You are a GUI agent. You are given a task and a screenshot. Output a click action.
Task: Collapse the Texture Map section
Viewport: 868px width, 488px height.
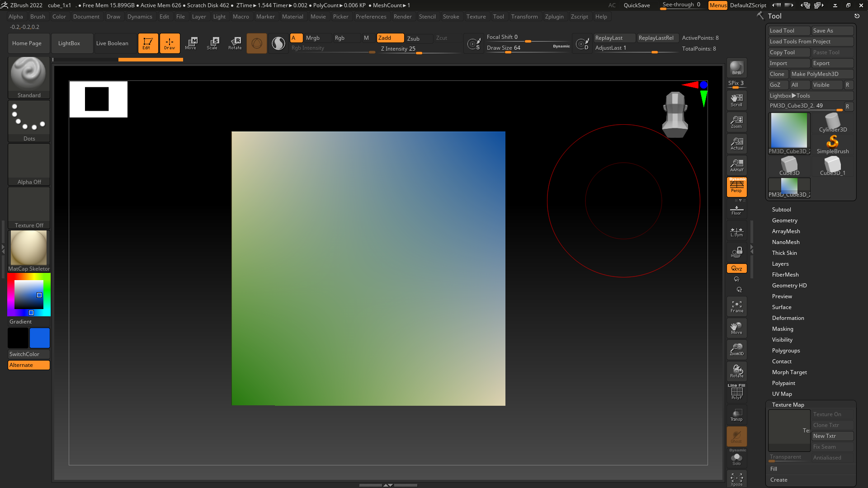(x=788, y=405)
